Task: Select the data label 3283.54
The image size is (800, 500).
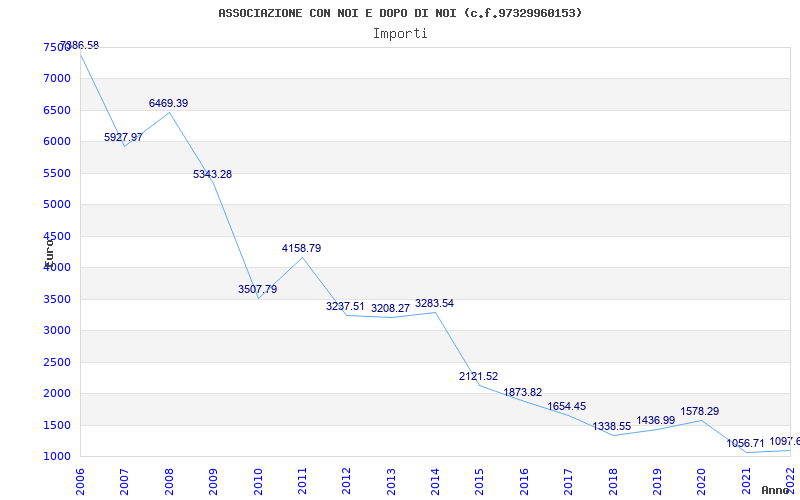Action: 434,304
